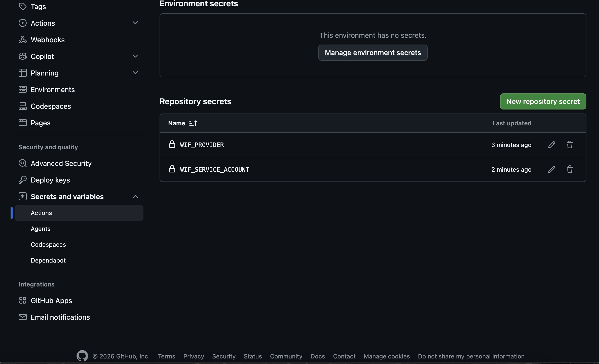Click the Advanced Security shield icon
This screenshot has width=599, height=364.
[x=23, y=163]
